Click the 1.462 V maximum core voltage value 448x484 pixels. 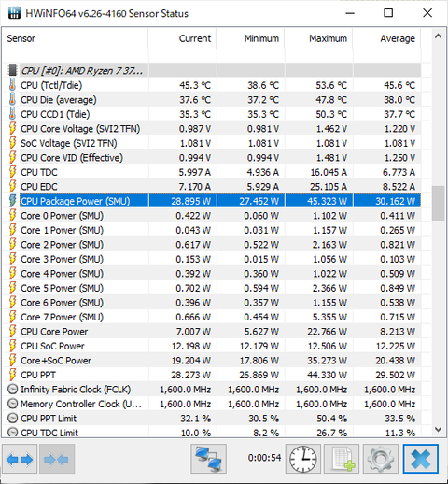point(331,129)
